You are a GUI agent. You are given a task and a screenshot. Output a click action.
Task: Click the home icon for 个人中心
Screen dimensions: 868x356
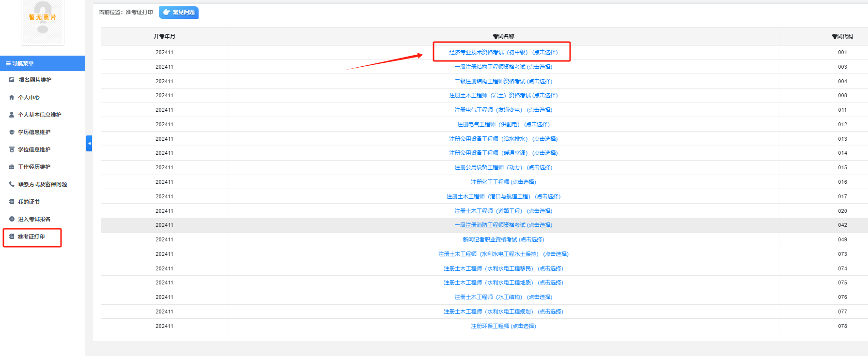click(x=12, y=97)
